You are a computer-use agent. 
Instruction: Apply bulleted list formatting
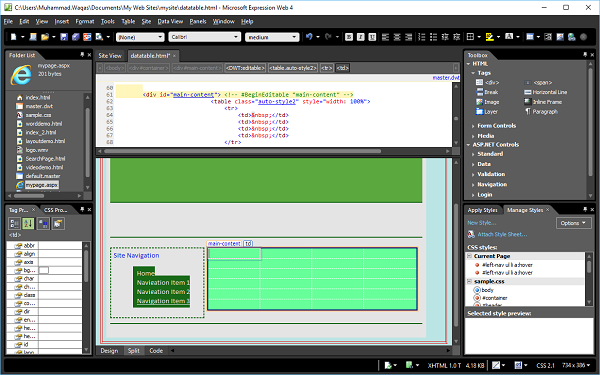coord(433,37)
